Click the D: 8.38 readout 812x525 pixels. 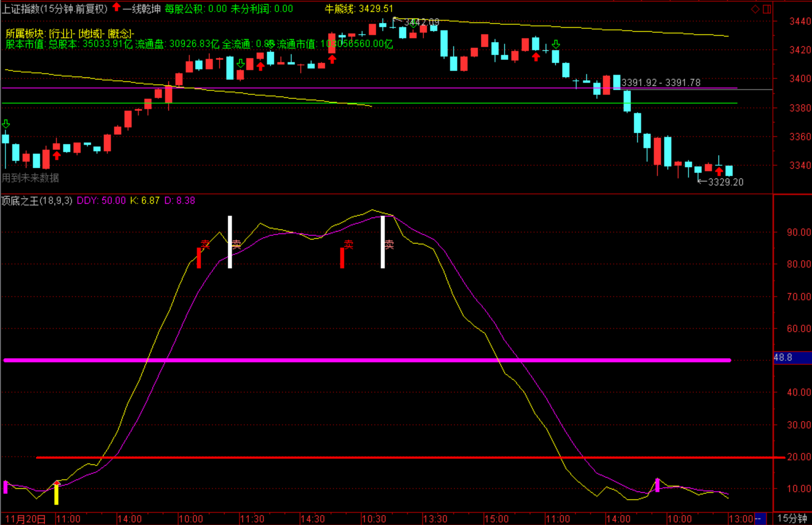tap(180, 201)
